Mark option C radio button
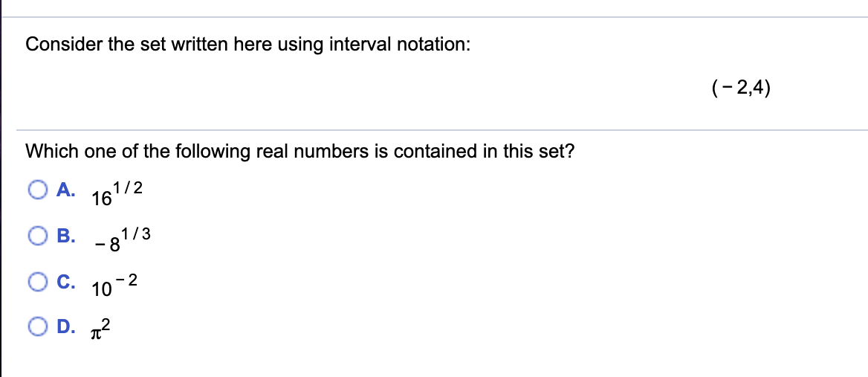The width and height of the screenshot is (868, 377). [x=39, y=283]
